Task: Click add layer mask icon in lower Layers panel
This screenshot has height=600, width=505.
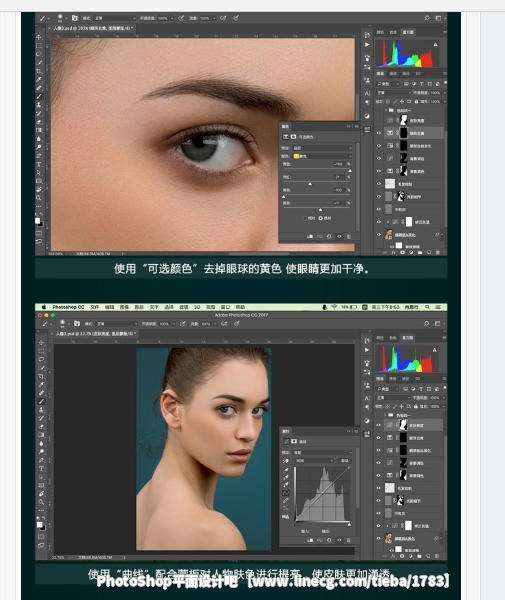Action: click(402, 556)
